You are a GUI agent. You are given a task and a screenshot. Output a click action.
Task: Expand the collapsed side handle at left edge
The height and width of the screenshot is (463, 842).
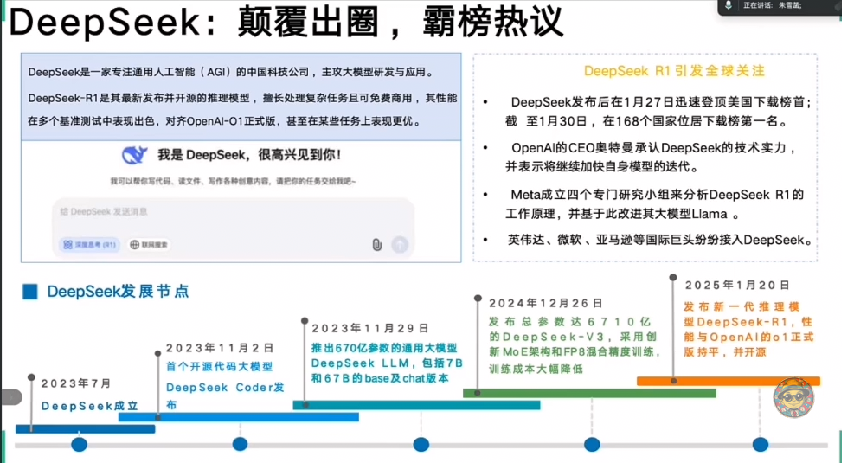coord(10,397)
